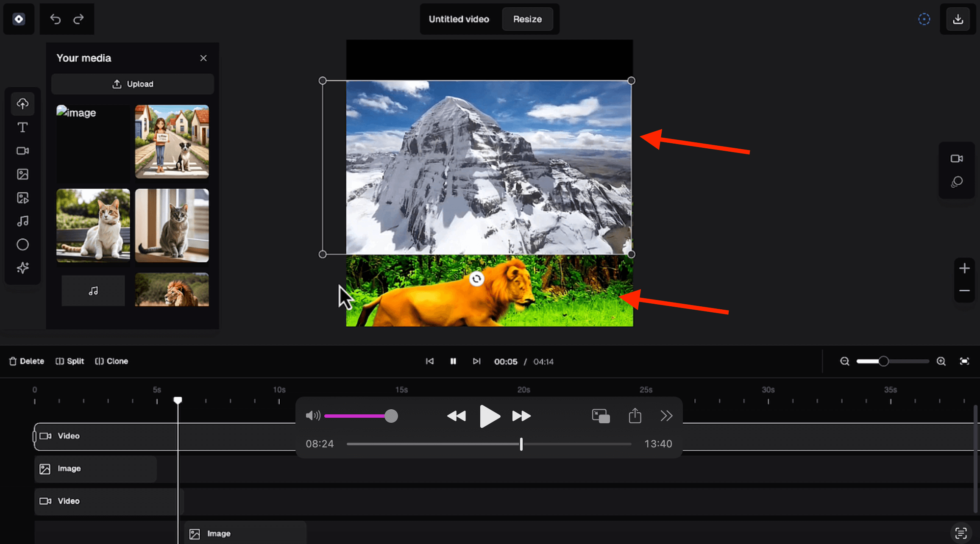This screenshot has width=980, height=544.
Task: Mute the overlay player volume icon
Action: click(313, 416)
